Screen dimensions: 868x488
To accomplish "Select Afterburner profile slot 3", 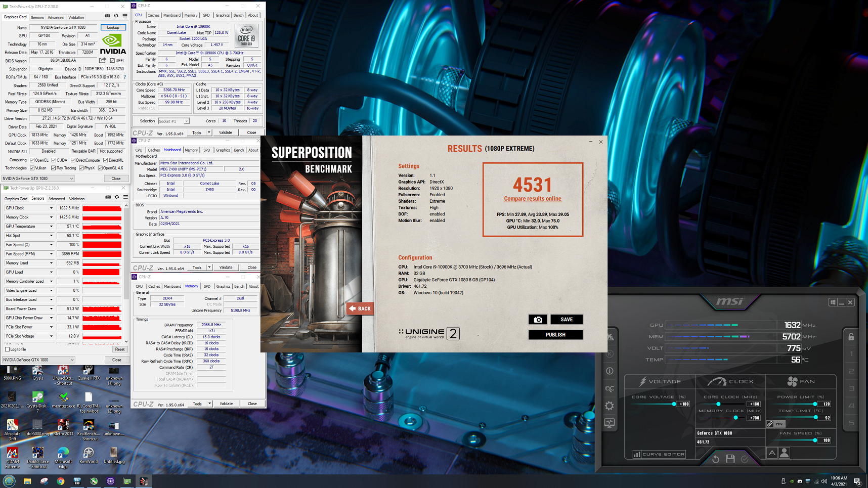I will coord(851,388).
